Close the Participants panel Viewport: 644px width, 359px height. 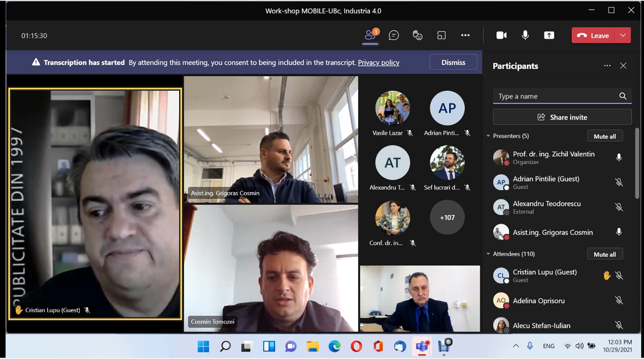[x=623, y=66]
